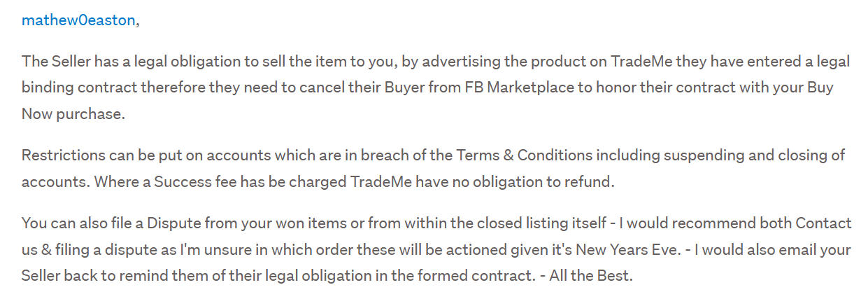This screenshot has width=868, height=299.
Task: Open the mathew0easton user profile link
Action: coord(78,20)
